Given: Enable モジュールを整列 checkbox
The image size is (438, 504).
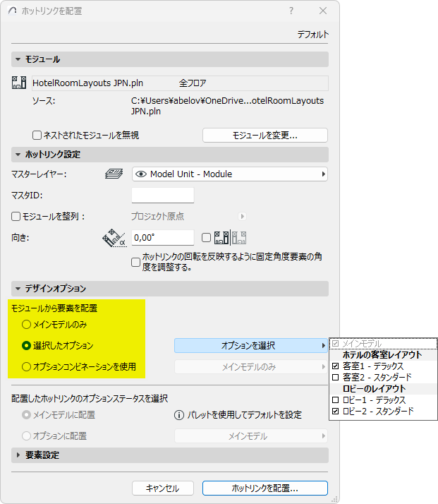Looking at the screenshot, I should coord(16,216).
